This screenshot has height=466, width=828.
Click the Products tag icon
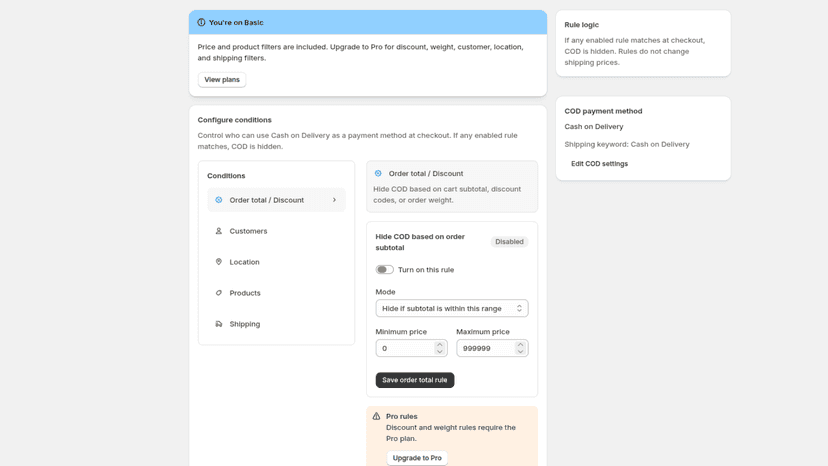point(219,293)
